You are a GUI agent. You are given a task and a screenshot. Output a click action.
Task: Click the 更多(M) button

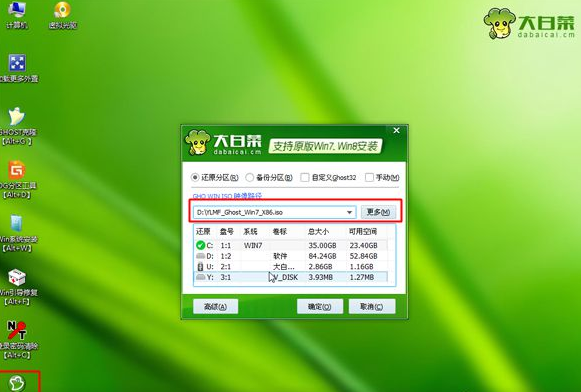378,212
